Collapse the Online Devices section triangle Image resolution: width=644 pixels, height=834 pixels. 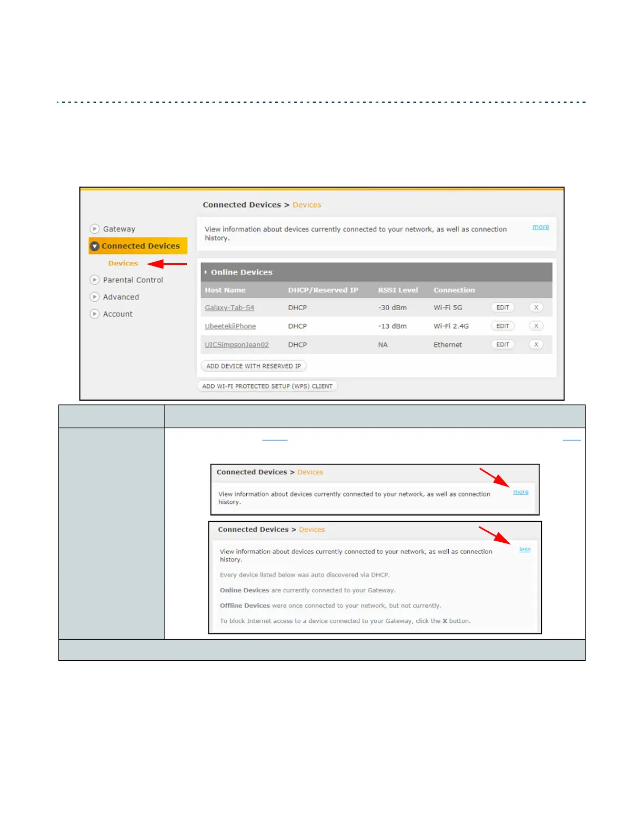[x=206, y=272]
